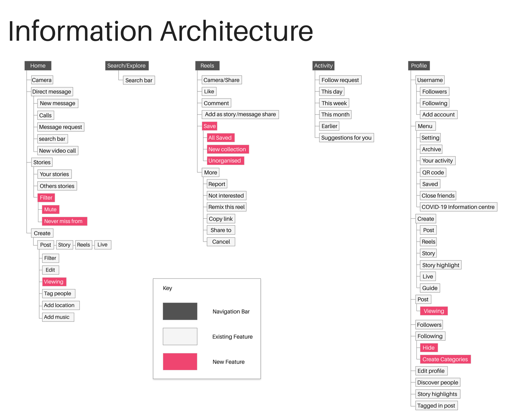Select the New collection node

pos(227,149)
